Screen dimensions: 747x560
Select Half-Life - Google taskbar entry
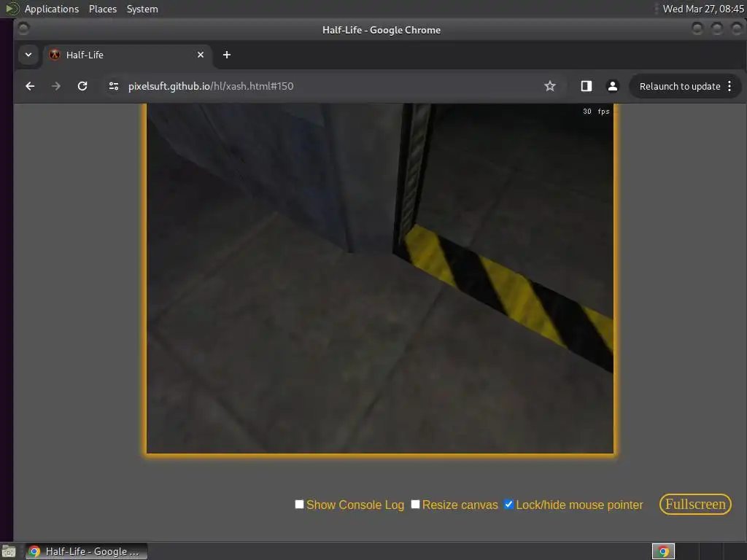point(86,551)
